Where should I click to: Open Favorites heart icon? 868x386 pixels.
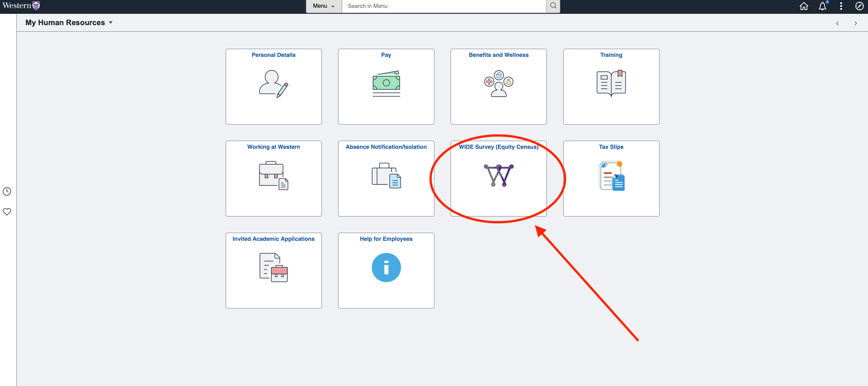coord(7,212)
